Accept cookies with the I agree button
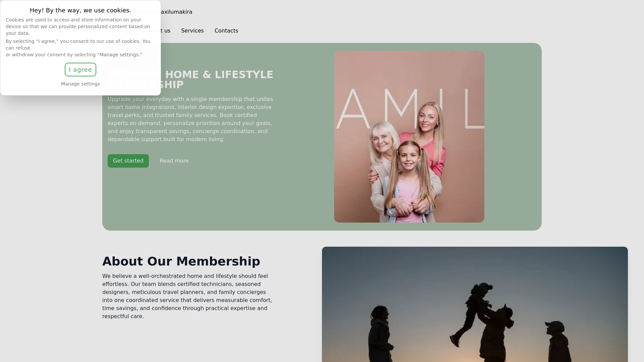 80,70
